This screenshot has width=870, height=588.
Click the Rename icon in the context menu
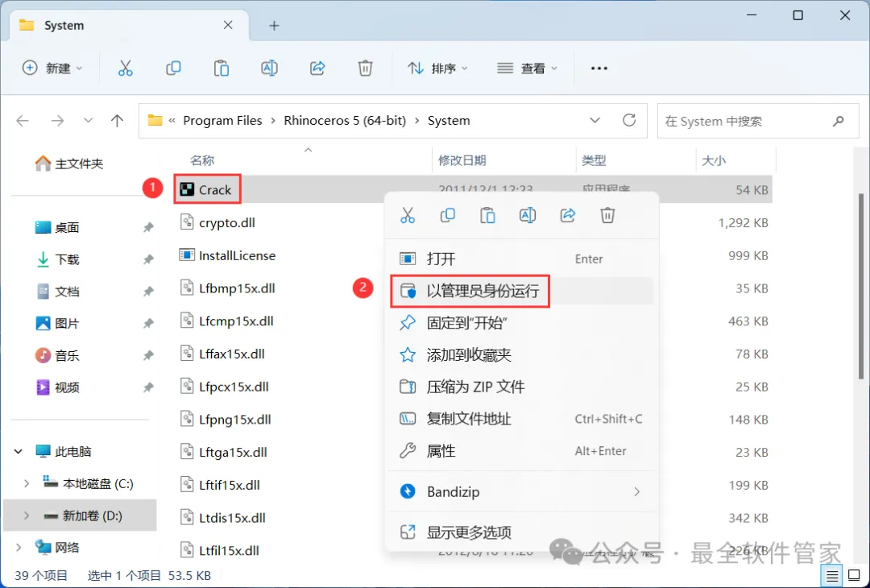[528, 215]
